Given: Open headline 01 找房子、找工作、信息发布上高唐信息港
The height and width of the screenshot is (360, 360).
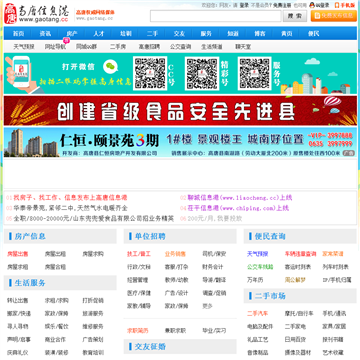Looking at the screenshot, I should [70, 198].
